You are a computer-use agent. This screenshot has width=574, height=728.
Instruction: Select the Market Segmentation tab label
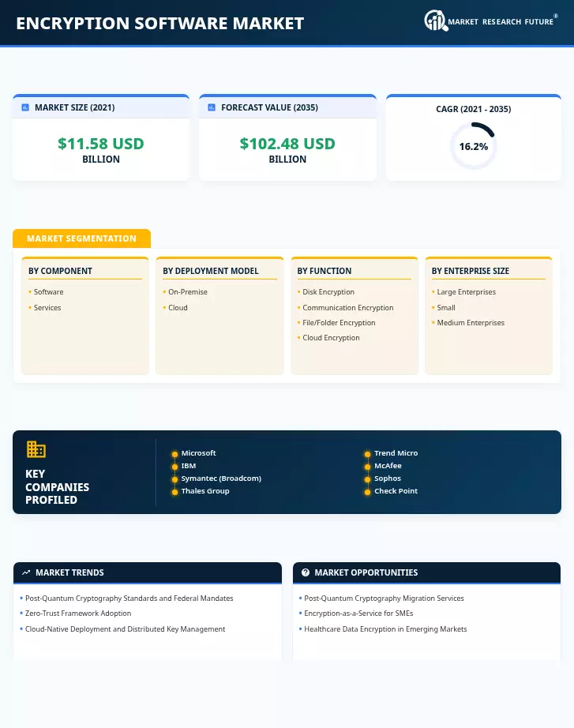tap(82, 238)
